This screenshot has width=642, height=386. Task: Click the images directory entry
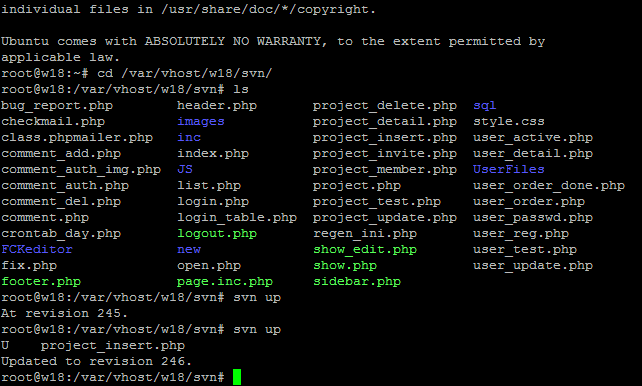(201, 122)
